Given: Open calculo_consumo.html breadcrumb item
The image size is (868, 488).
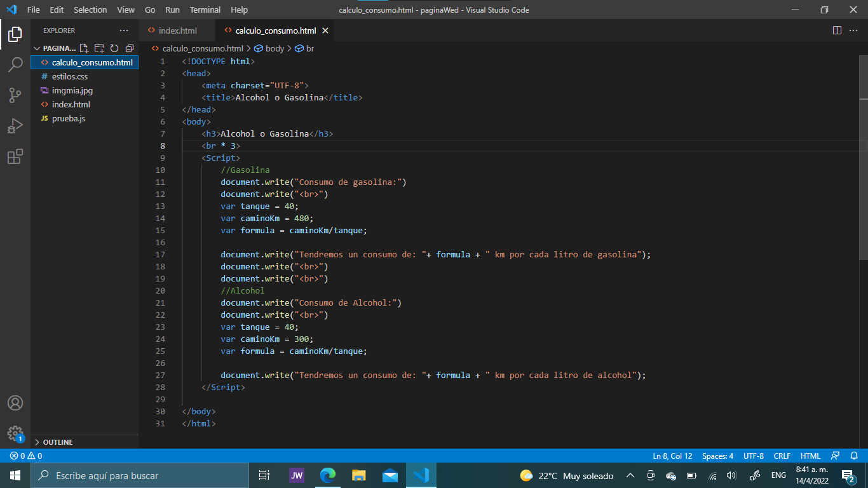Looking at the screenshot, I should coord(198,48).
